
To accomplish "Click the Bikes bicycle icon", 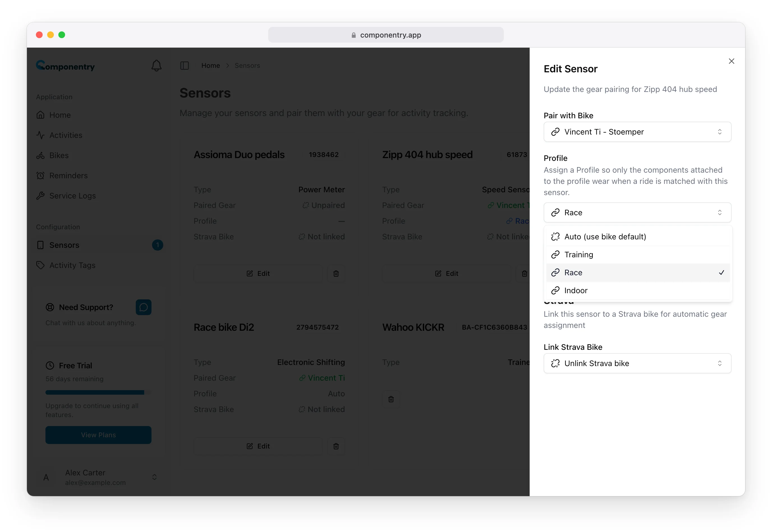I will [x=40, y=155].
